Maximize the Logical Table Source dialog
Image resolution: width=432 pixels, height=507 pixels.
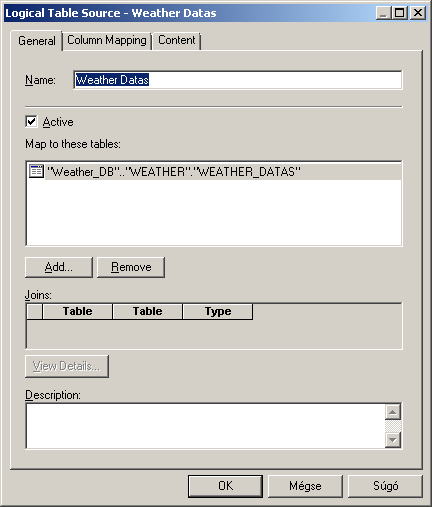399,13
